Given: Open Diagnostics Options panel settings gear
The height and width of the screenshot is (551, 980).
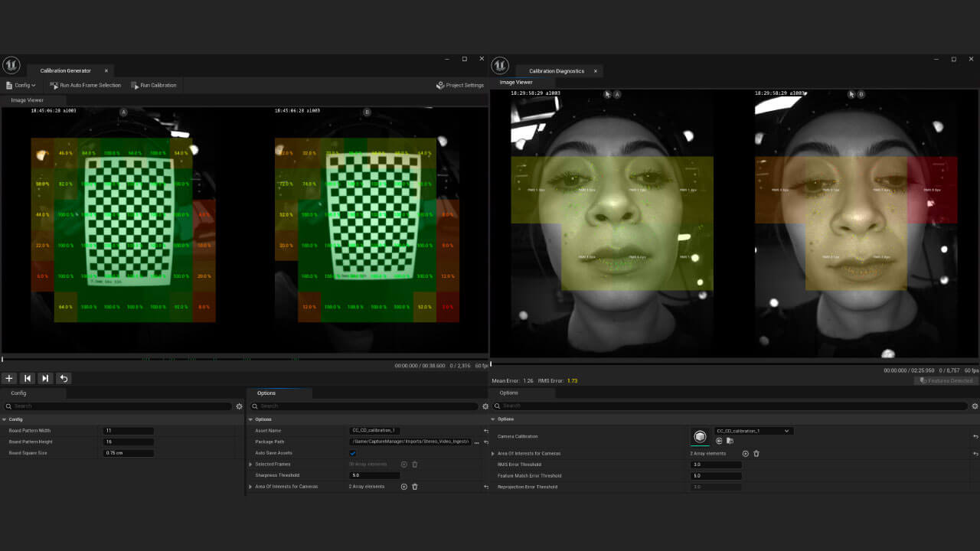Looking at the screenshot, I should (974, 406).
